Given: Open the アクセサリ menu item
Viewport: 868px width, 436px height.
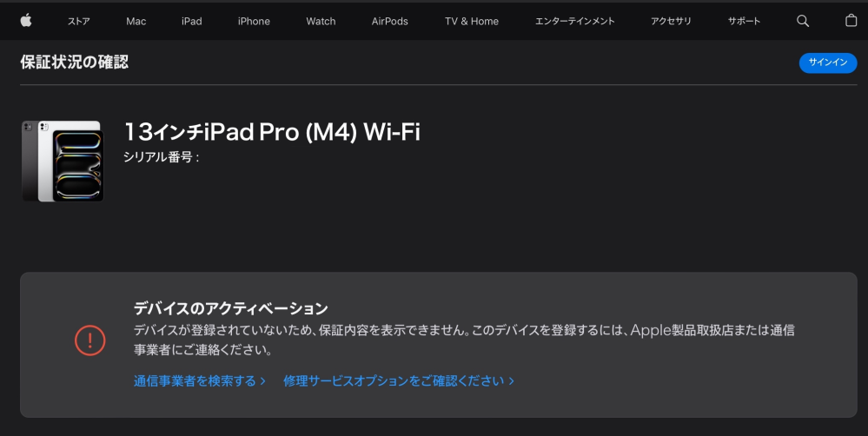Looking at the screenshot, I should point(671,21).
